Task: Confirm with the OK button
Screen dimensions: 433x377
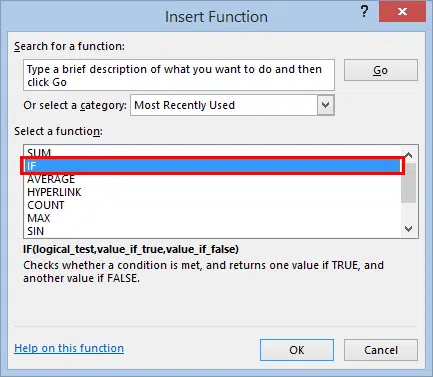Action: [x=297, y=350]
